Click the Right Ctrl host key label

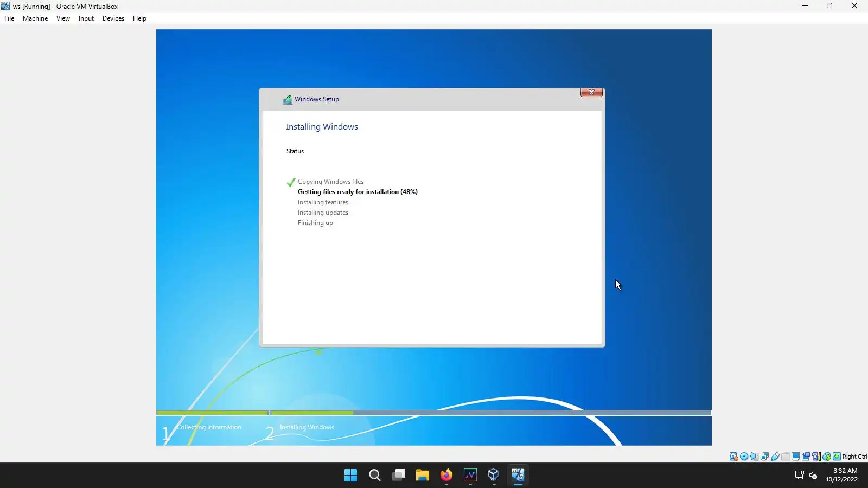[855, 457]
